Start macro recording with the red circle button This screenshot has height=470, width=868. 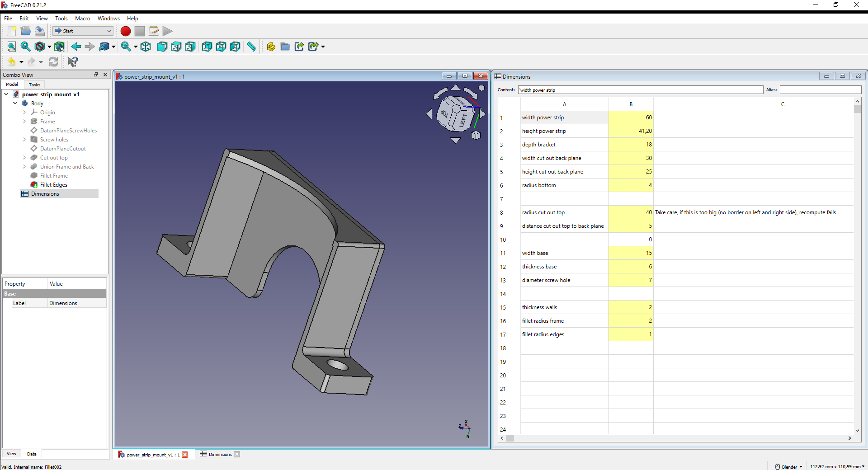(x=126, y=31)
